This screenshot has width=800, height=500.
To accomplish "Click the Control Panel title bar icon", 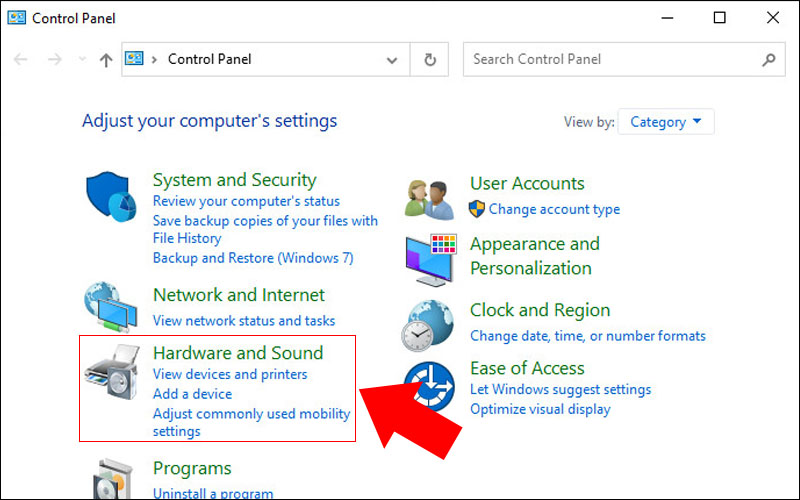I will [x=16, y=18].
